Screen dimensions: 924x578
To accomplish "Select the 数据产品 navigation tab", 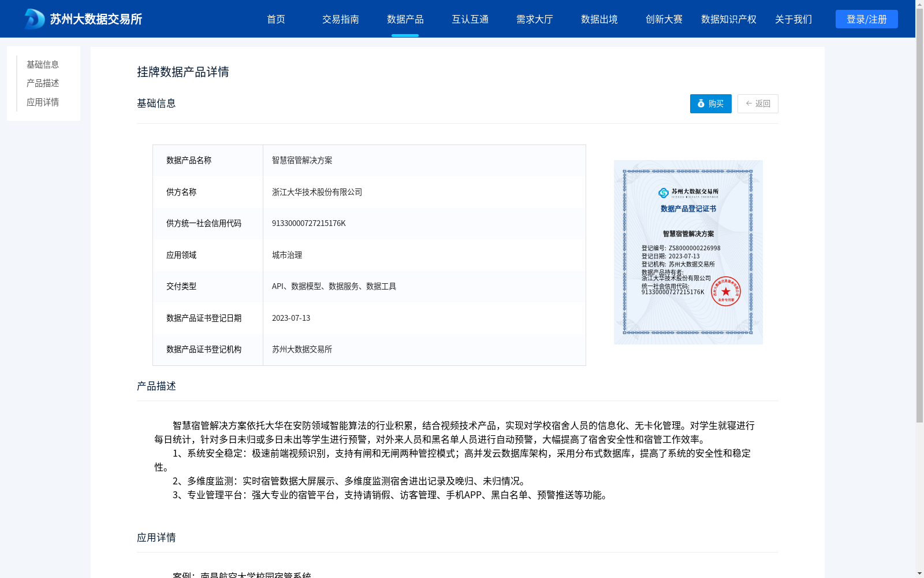I will pyautogui.click(x=405, y=19).
